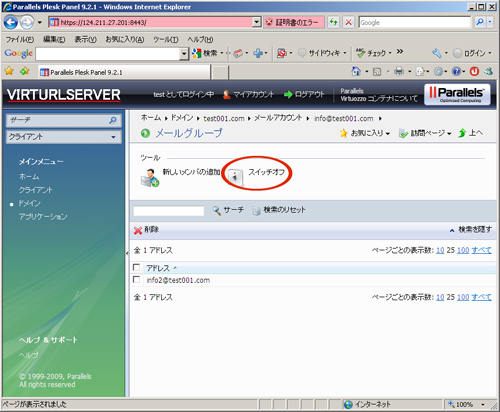Expand the Client (クライアント) dropdown in sidebar

[113, 137]
